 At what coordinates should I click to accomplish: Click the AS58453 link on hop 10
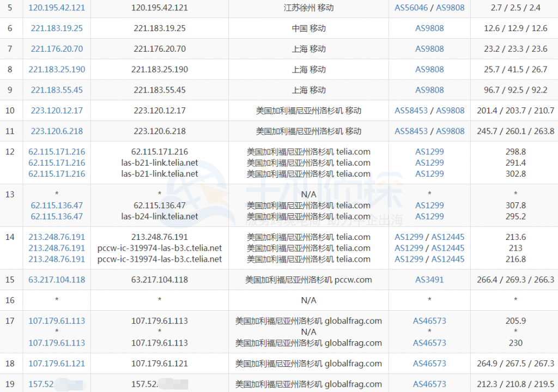point(411,111)
